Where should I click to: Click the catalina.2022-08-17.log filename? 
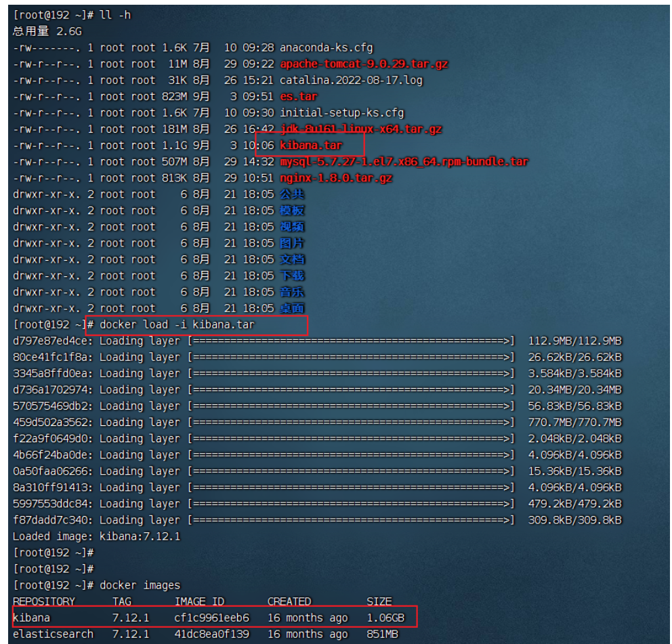pos(351,80)
